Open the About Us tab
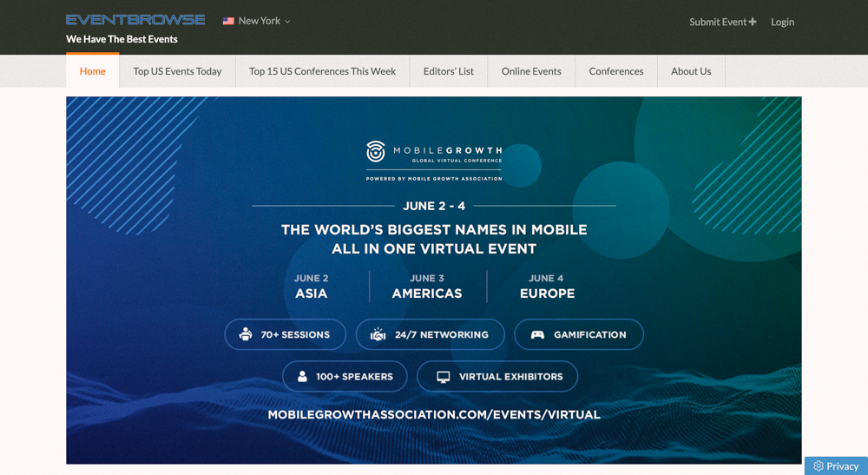The height and width of the screenshot is (475, 868). click(x=691, y=71)
